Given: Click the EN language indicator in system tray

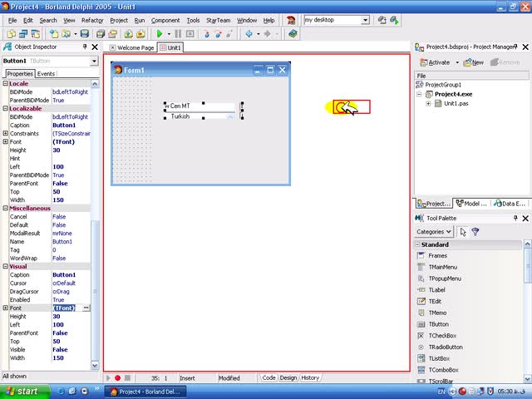Looking at the screenshot, I should pos(441,392).
